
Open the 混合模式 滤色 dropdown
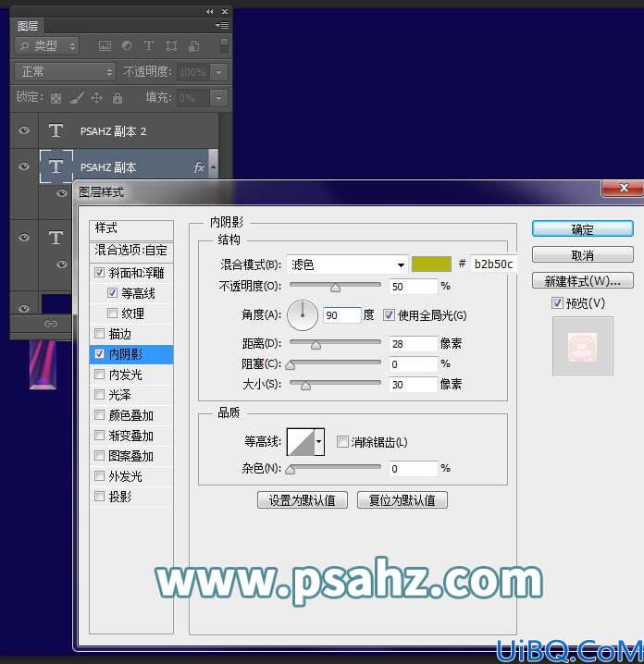[x=347, y=264]
